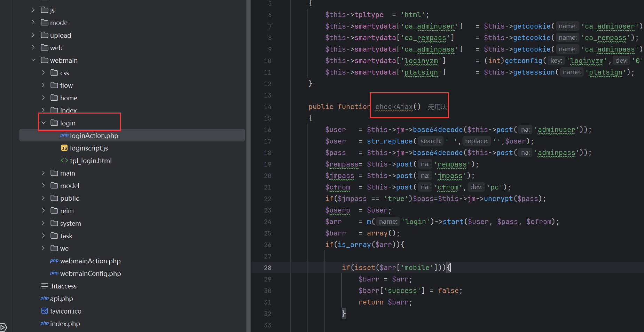Click the task folder icon
This screenshot has height=332, width=644.
pyautogui.click(x=54, y=236)
